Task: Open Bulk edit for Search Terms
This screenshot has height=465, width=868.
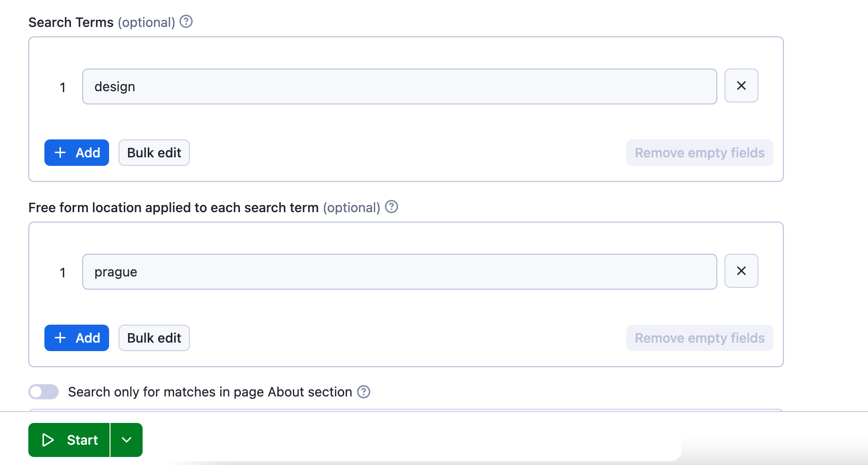Action: coord(154,153)
